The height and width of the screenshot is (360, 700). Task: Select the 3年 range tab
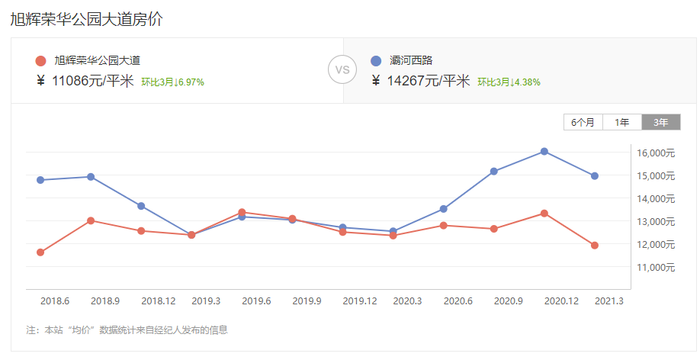point(661,122)
